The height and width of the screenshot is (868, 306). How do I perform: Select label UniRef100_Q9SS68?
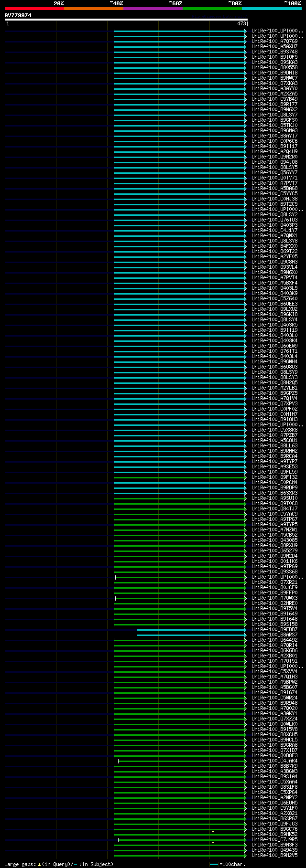click(x=274, y=572)
